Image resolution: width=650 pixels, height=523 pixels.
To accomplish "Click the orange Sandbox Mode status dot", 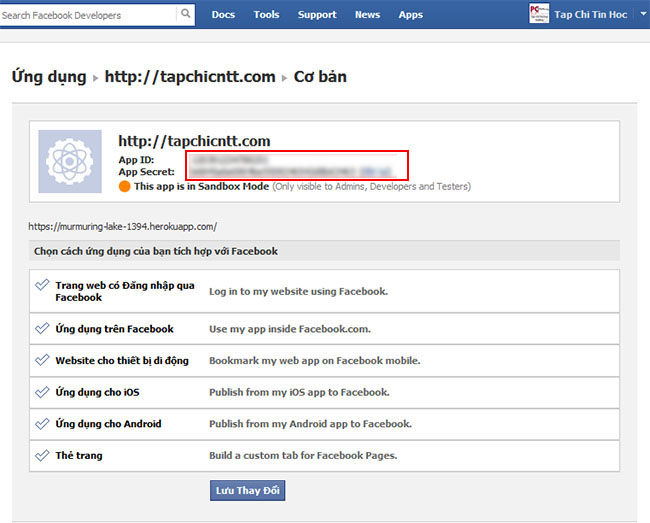I will click(x=124, y=186).
